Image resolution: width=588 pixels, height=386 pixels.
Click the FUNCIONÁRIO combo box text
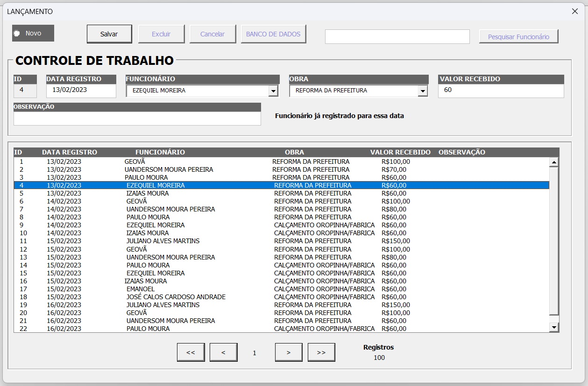[x=198, y=91]
